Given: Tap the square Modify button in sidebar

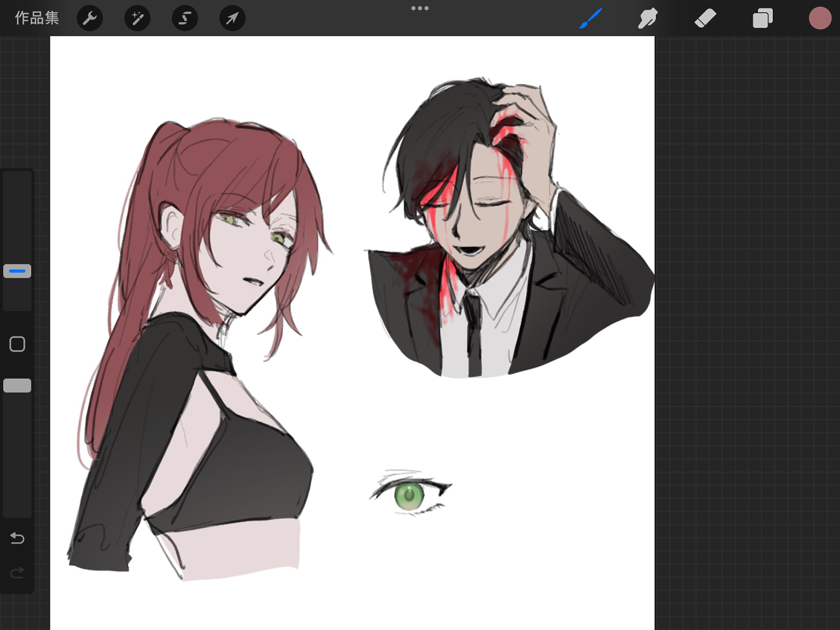Looking at the screenshot, I should [17, 344].
